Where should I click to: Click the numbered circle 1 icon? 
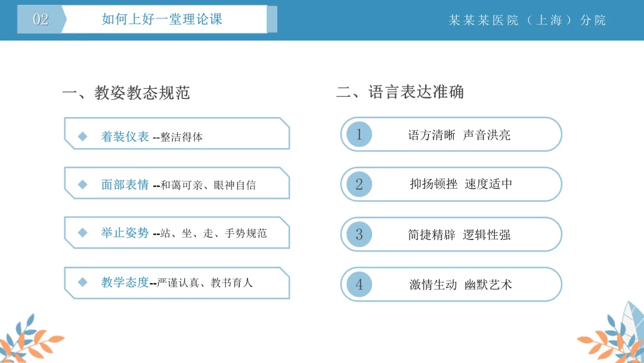pos(359,134)
